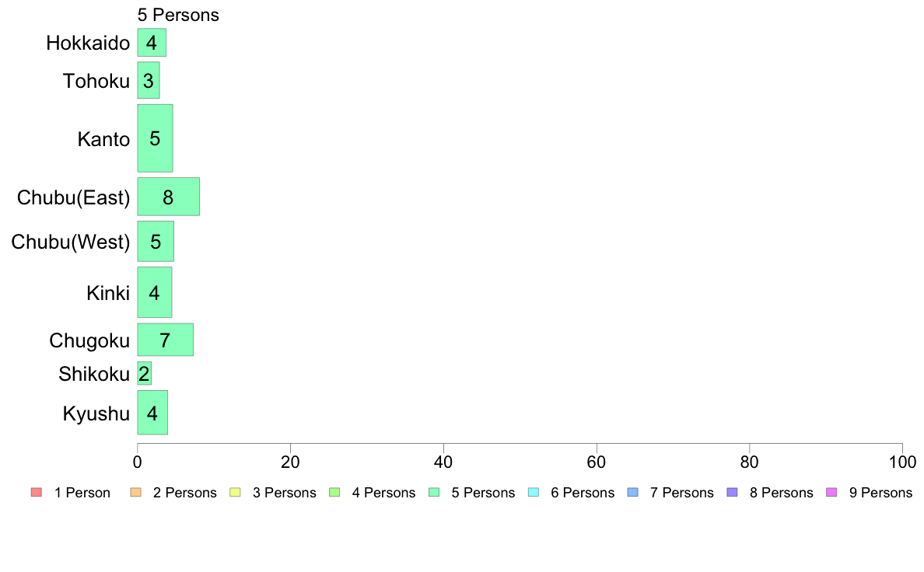
Task: Click the 1 Person red legend swatch
Action: point(37,493)
